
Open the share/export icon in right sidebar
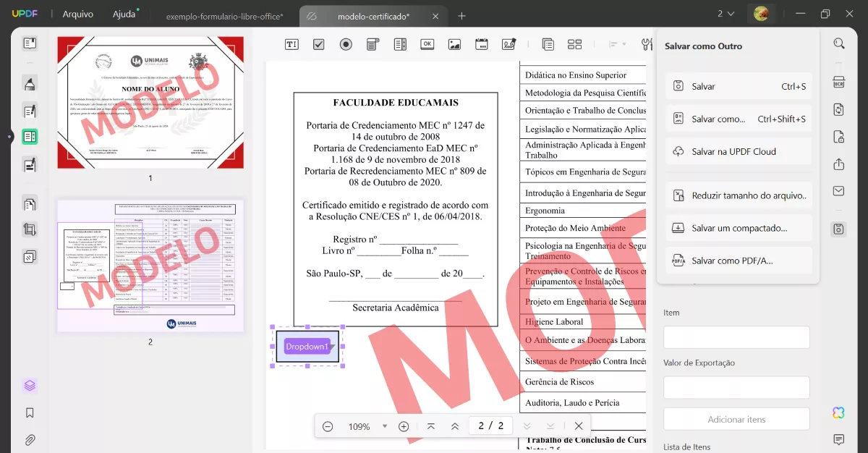(838, 164)
